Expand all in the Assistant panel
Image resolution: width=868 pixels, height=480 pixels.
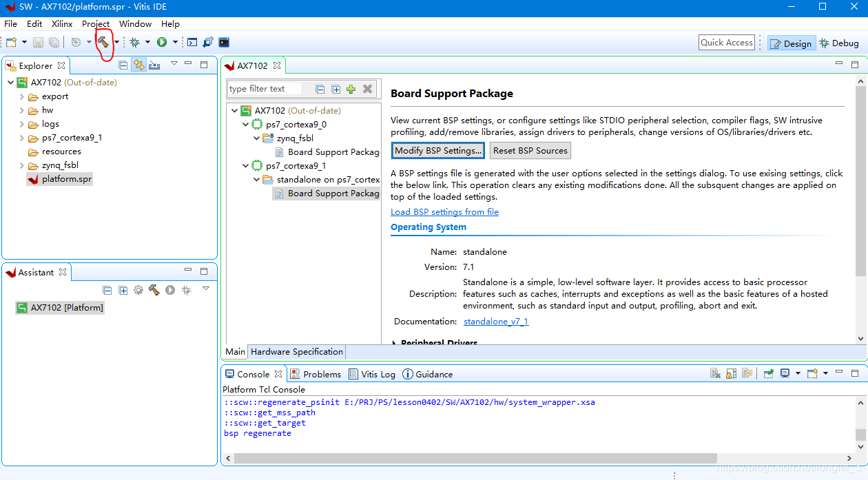point(123,290)
